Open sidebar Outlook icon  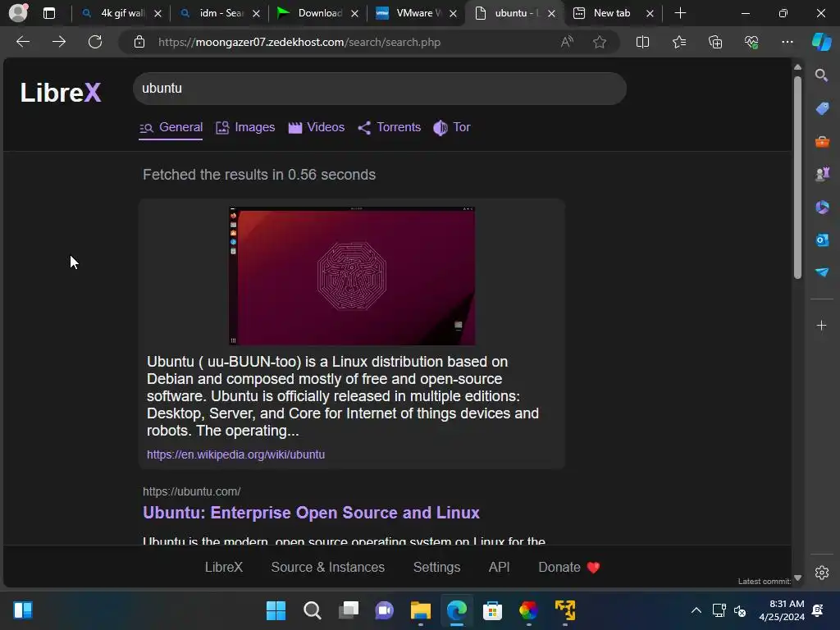pyautogui.click(x=822, y=240)
